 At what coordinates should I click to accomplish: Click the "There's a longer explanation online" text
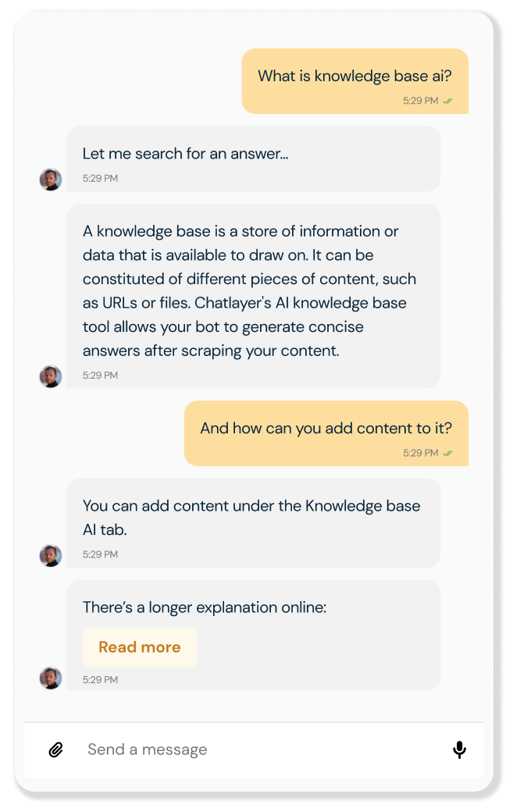(205, 607)
